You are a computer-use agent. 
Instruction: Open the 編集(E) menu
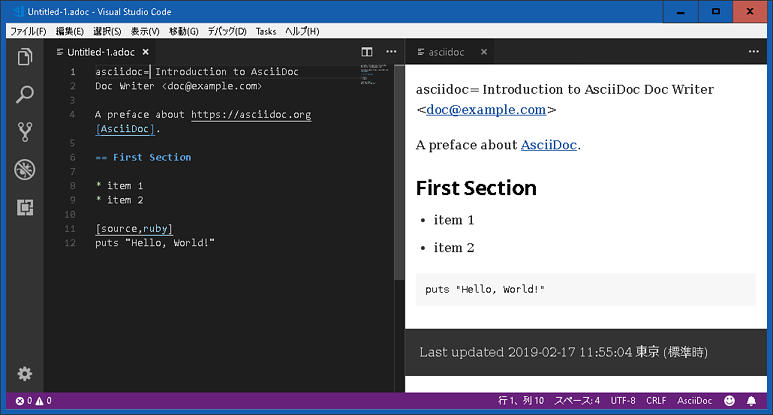click(70, 31)
